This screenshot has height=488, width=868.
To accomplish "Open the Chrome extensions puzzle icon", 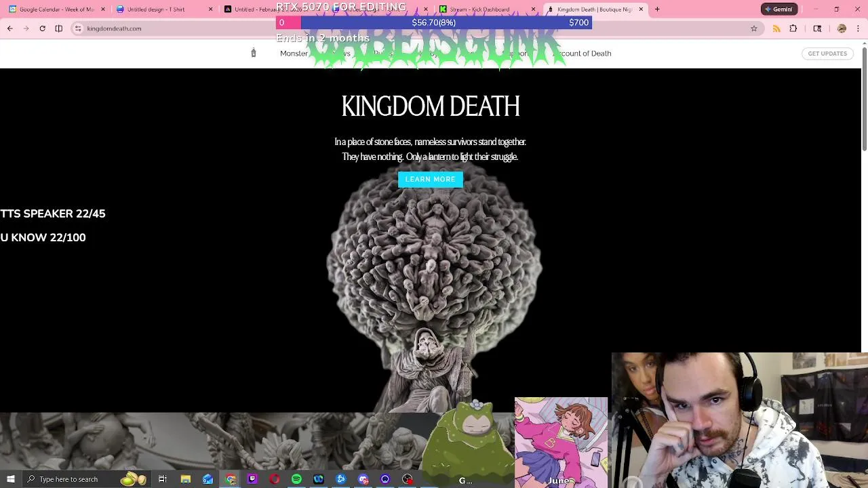I will tap(793, 28).
